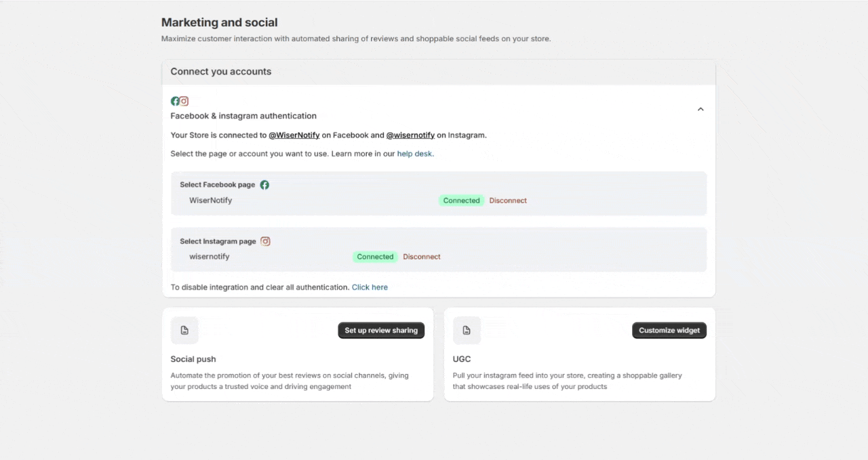Open the @wisernotify Instagram link
868x460 pixels.
point(410,135)
